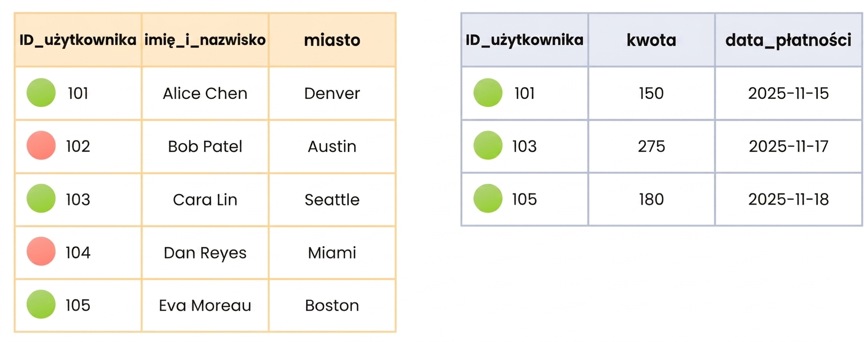Click the payment date 2025-11-15 cell
The width and height of the screenshot is (868, 342).
[x=788, y=94]
